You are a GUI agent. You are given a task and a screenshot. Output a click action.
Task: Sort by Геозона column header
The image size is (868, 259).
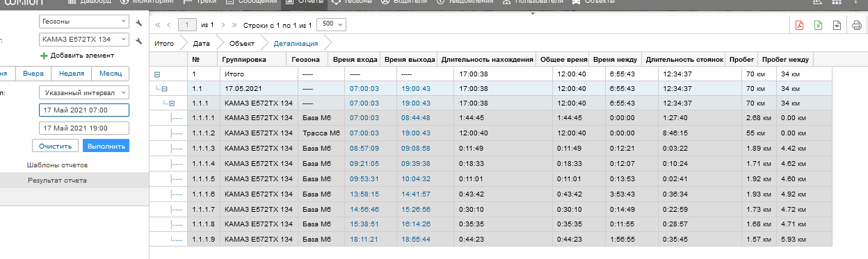(x=306, y=60)
